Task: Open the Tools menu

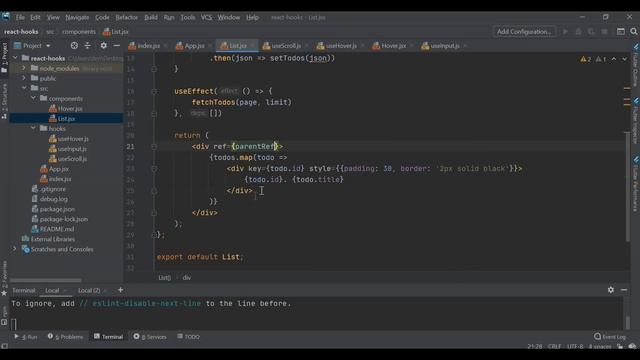Action: [x=187, y=18]
